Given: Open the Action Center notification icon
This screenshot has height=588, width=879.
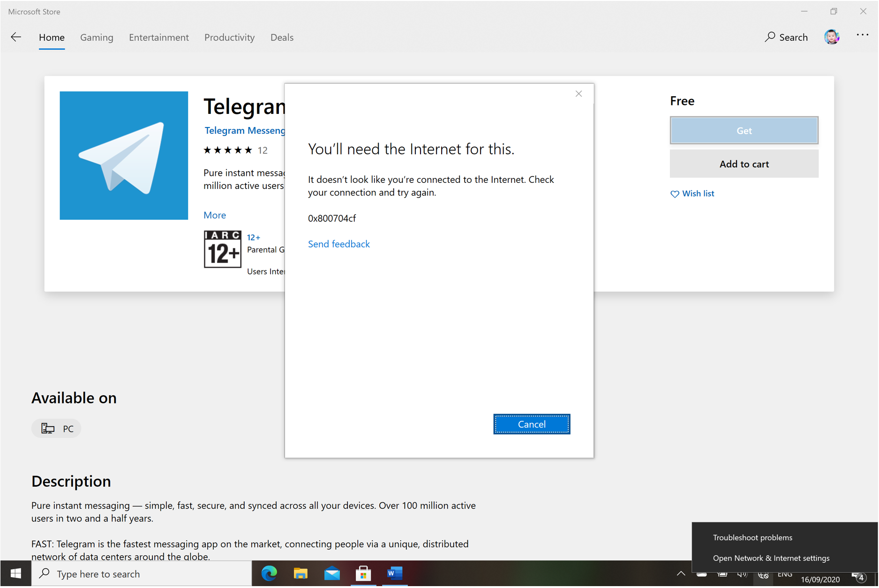Looking at the screenshot, I should (859, 576).
